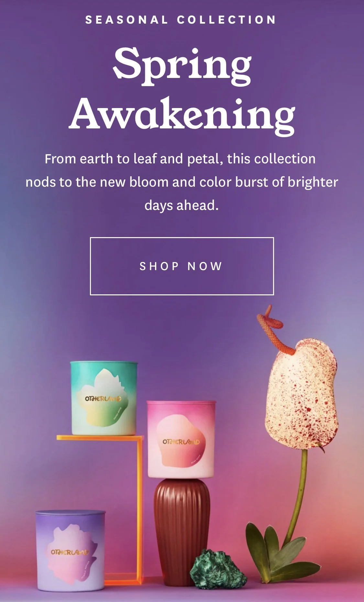Click the Otherland logo on pink candle
This screenshot has width=364, height=602.
pyautogui.click(x=181, y=442)
